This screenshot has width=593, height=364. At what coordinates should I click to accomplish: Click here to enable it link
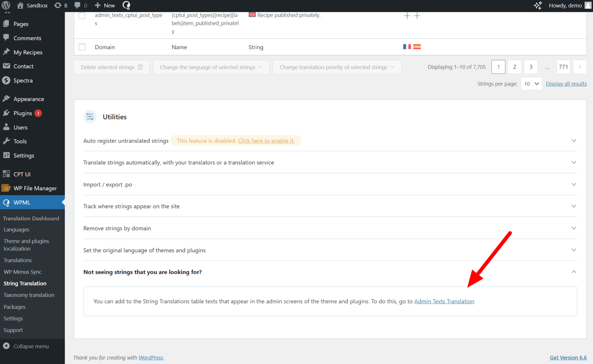(266, 141)
